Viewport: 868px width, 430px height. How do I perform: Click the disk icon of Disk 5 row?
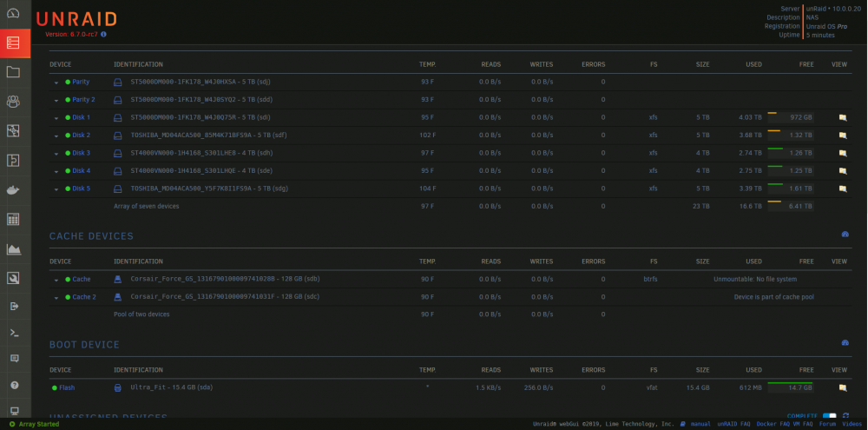click(x=117, y=189)
